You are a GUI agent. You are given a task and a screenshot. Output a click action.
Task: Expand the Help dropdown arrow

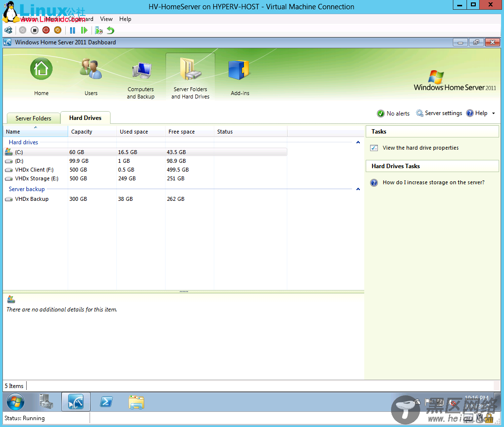(493, 113)
